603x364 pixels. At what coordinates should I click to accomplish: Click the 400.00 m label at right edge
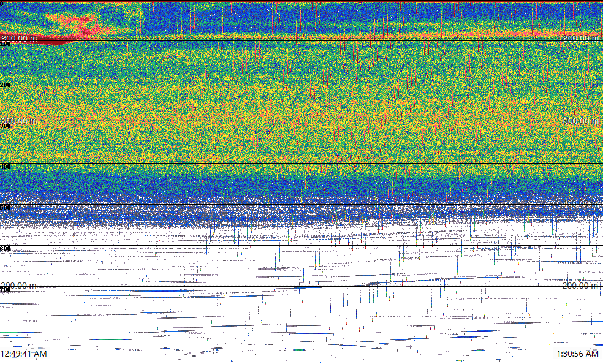[581, 203]
